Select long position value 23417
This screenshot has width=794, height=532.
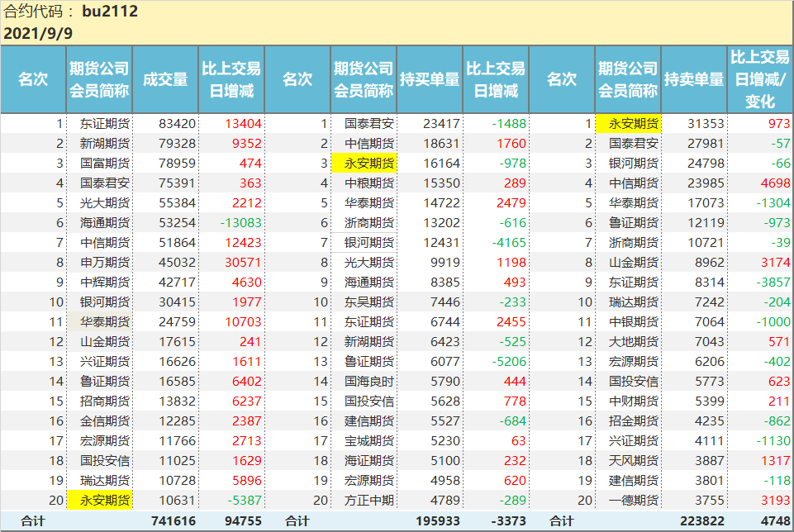coord(441,124)
